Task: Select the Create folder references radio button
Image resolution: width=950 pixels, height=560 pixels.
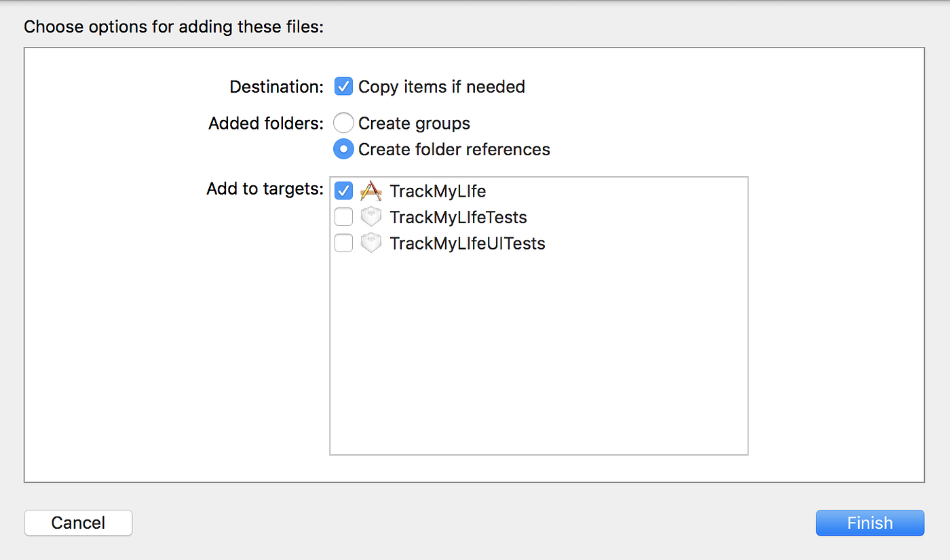Action: [x=343, y=148]
